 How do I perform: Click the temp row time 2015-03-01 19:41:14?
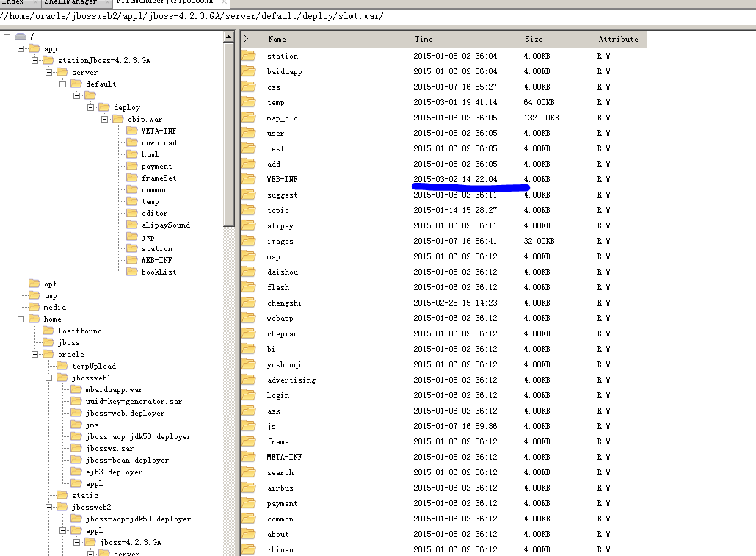tap(455, 102)
